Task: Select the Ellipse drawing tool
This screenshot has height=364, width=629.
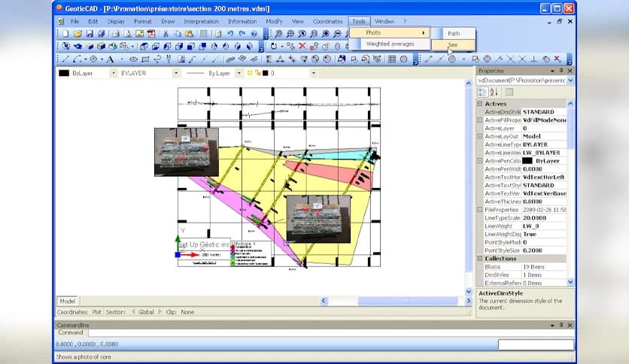Action: coord(133,59)
